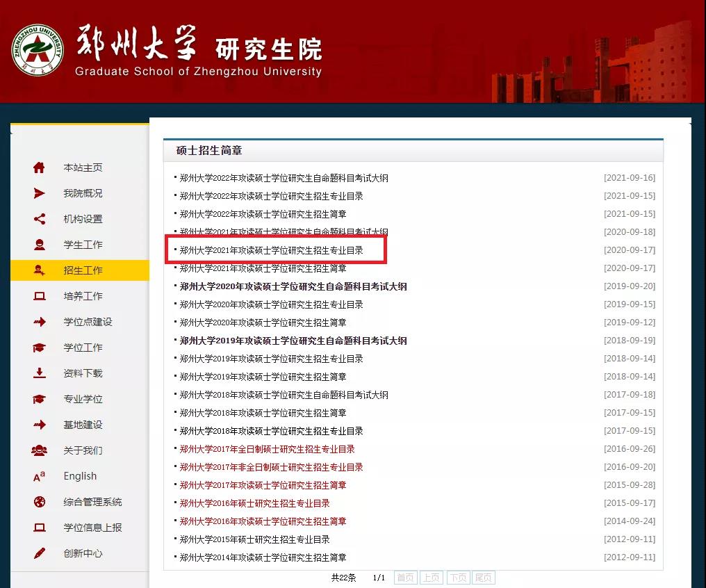Open the 关于我们 menu item
This screenshot has height=588, width=706.
(83, 450)
